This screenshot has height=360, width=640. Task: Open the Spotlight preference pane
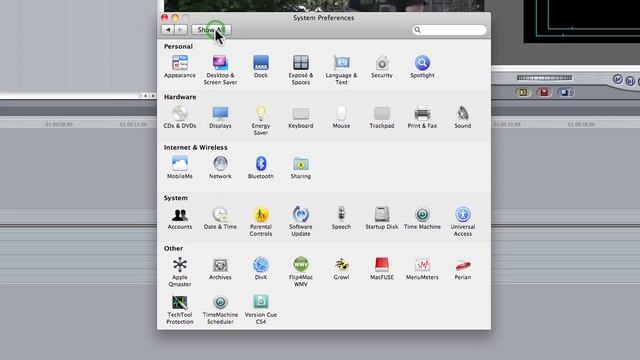(x=422, y=67)
